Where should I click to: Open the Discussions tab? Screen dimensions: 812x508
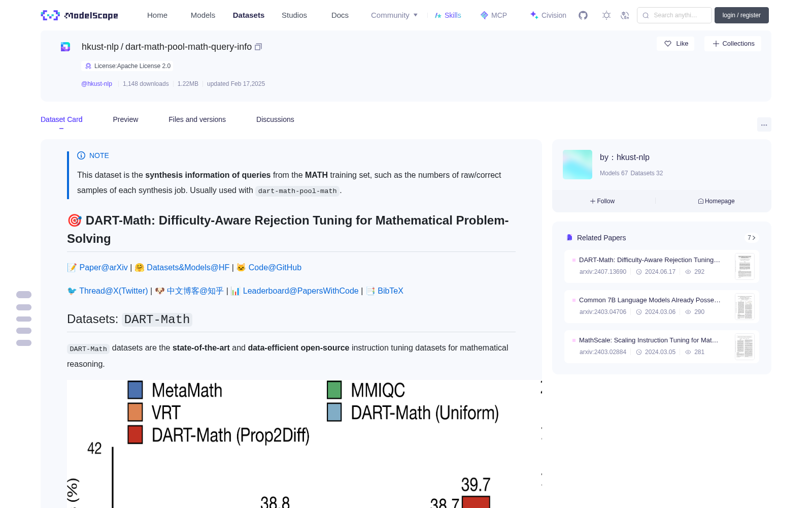pyautogui.click(x=275, y=119)
